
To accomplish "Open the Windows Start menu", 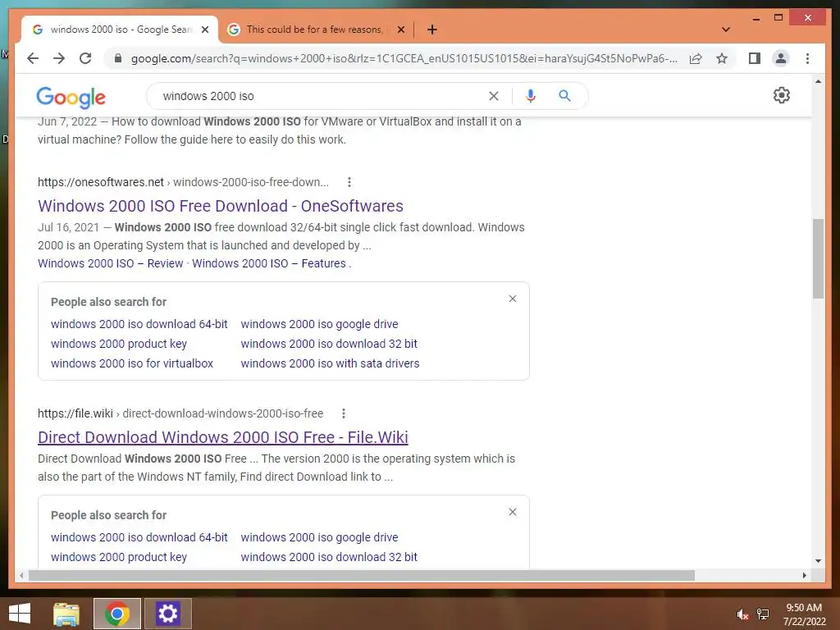I will pyautogui.click(x=20, y=614).
